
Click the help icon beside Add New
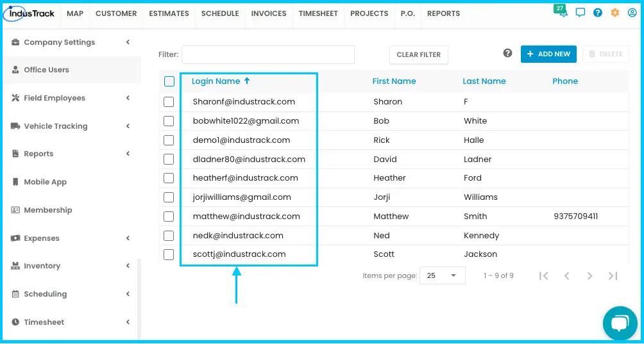point(507,53)
